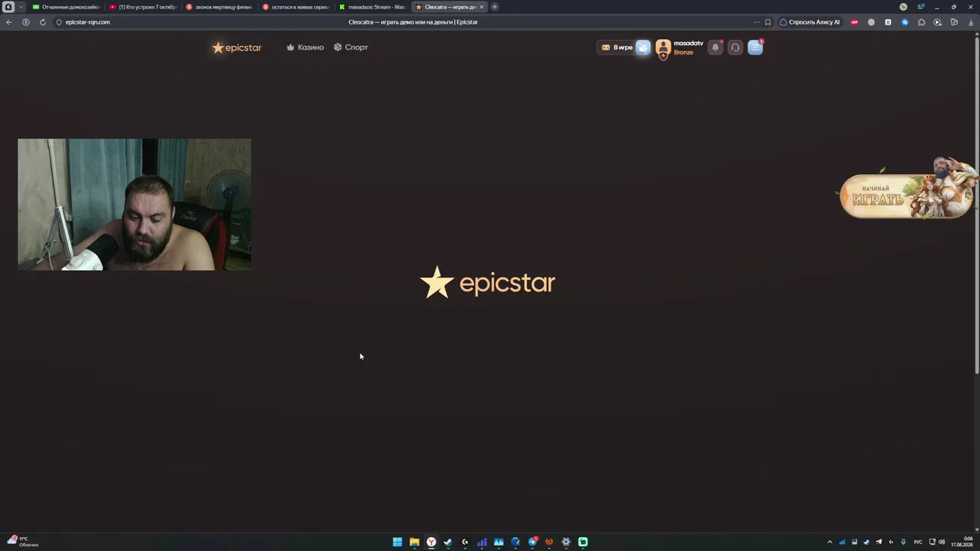Switch to the Кто устроил 7 октября tab
Viewport: 980px width, 551px height.
142,7
